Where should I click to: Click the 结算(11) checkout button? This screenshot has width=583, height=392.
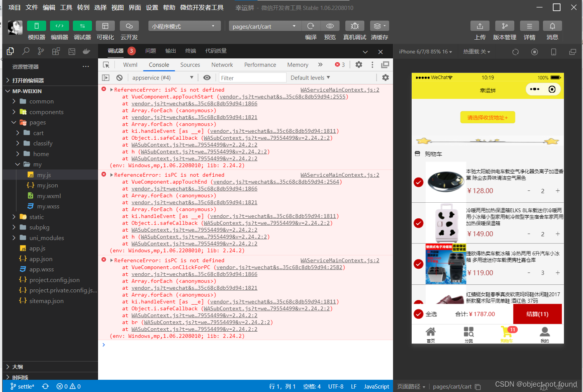tap(537, 314)
